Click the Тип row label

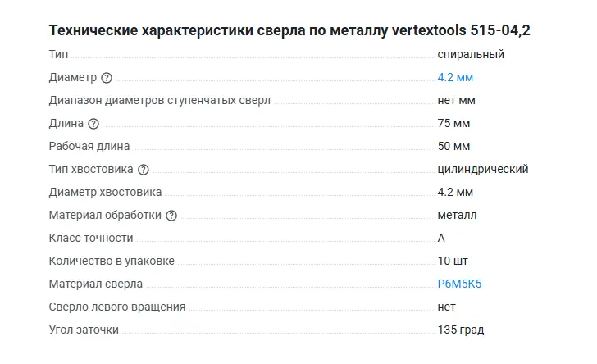[59, 55]
